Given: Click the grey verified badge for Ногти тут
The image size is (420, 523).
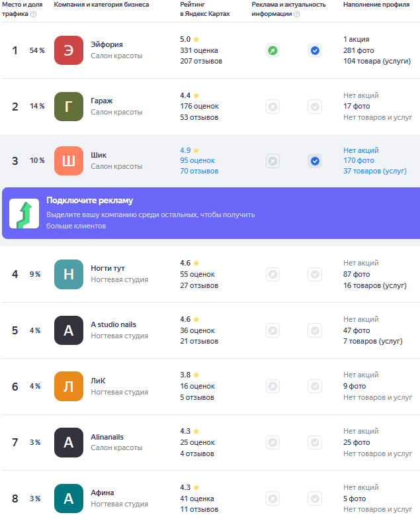Looking at the screenshot, I should pos(315,275).
